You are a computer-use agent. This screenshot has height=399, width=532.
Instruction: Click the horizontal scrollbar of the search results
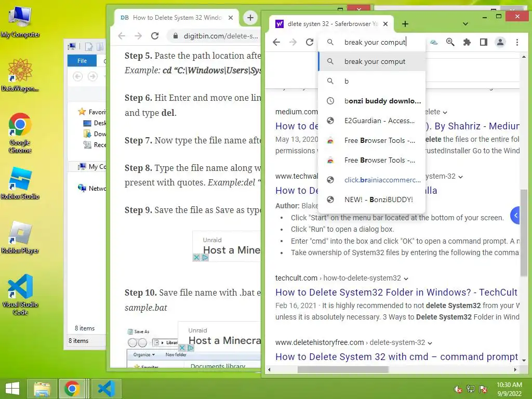coord(343,369)
